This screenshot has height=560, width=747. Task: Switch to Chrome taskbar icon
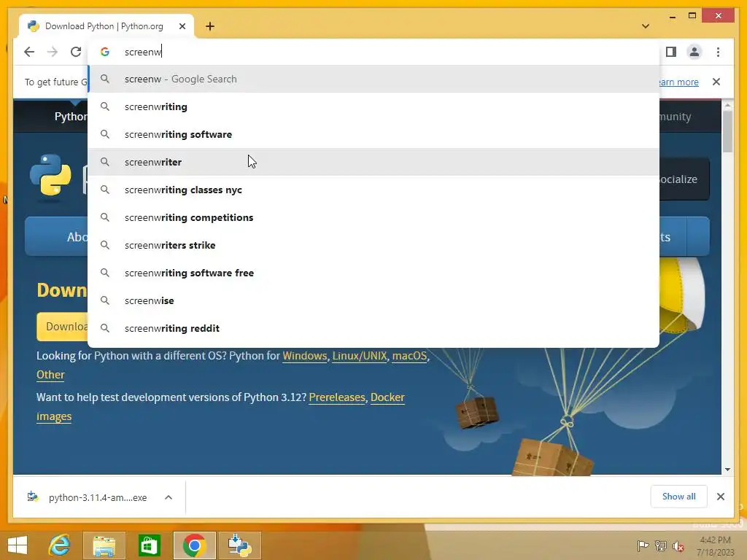pyautogui.click(x=194, y=545)
